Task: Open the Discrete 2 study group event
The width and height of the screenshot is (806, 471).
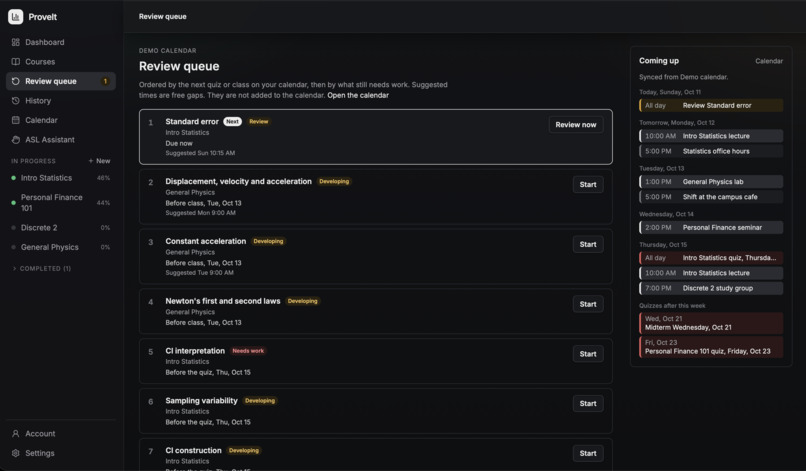Action: click(711, 288)
